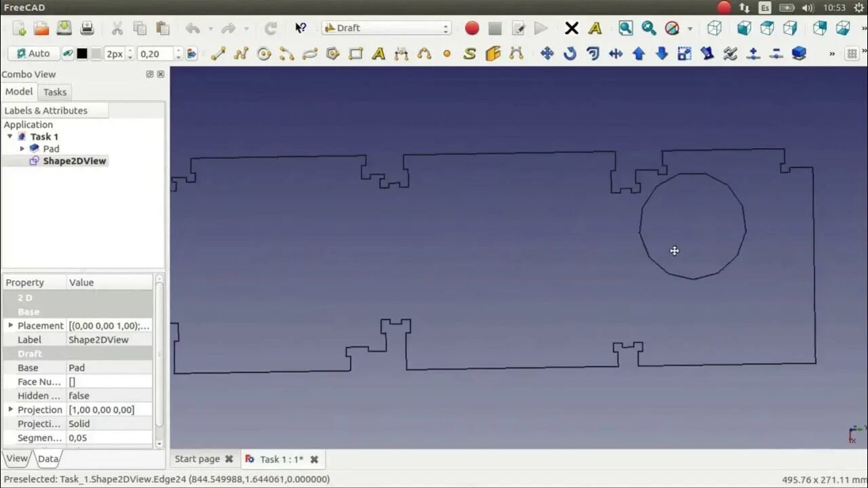
Task: Click the black line color swatch
Action: 82,54
